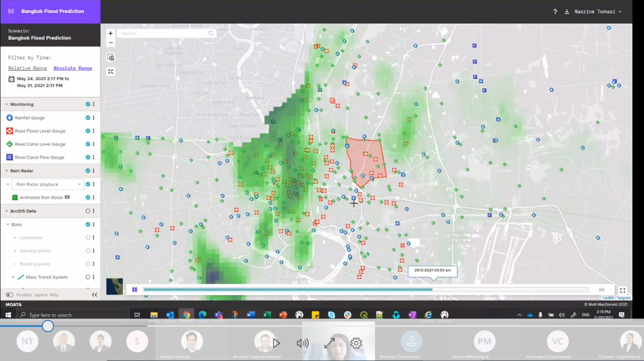Pause the rain radar animation

point(135,289)
